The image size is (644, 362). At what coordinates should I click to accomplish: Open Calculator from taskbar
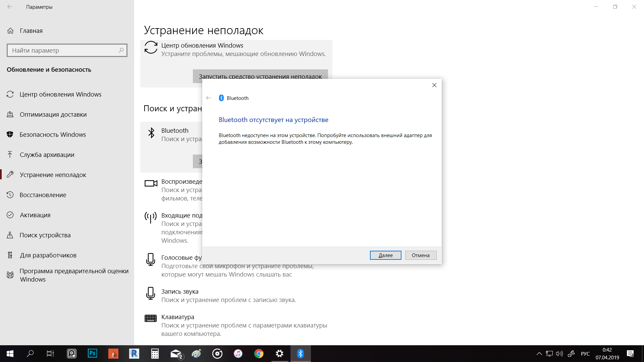pyautogui.click(x=155, y=354)
